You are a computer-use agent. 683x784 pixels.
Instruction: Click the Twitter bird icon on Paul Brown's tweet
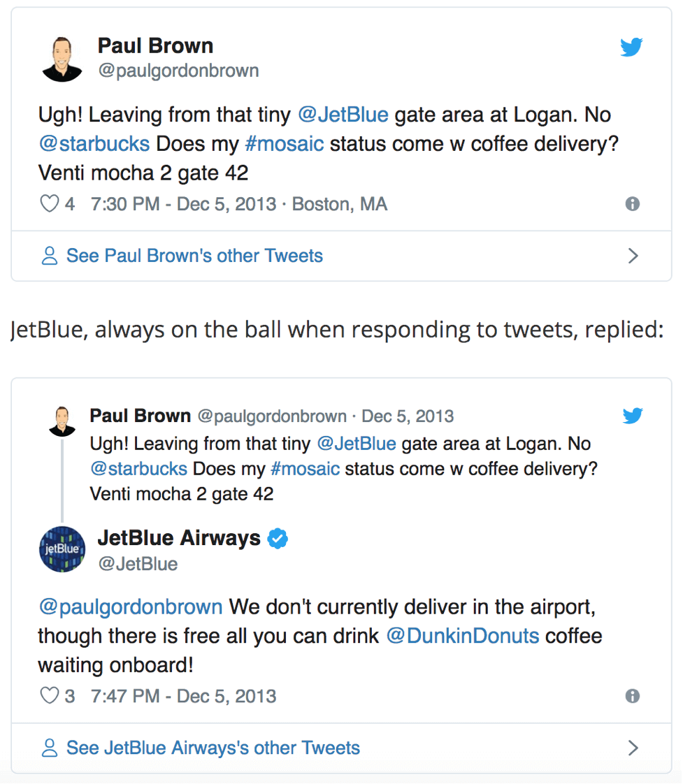[631, 47]
